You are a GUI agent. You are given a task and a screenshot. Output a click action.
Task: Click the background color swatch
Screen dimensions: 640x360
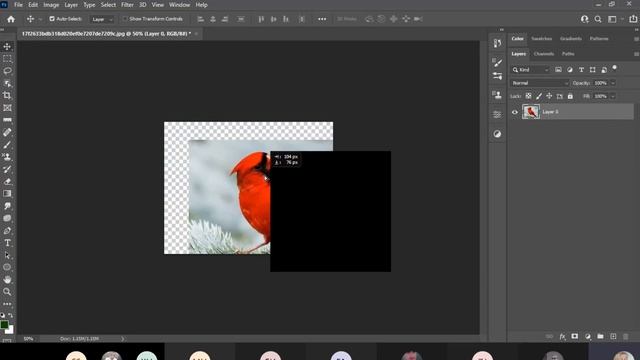[x=10, y=329]
